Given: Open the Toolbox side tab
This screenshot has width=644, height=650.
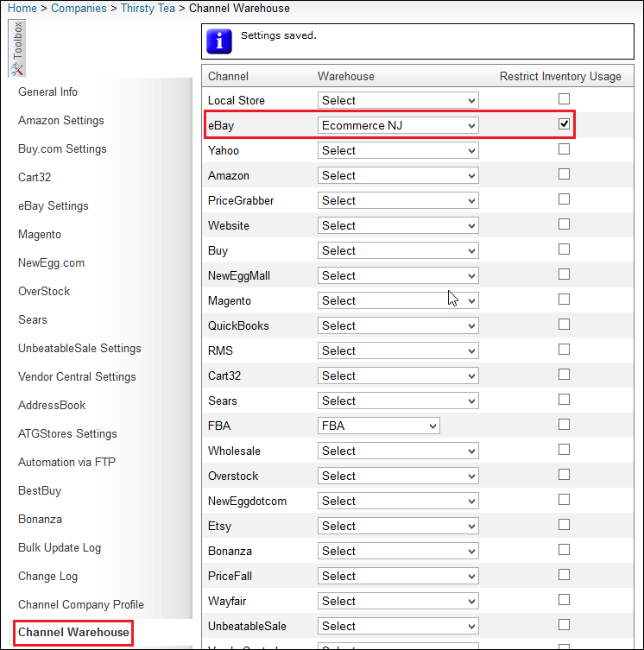Looking at the screenshot, I should (x=17, y=48).
